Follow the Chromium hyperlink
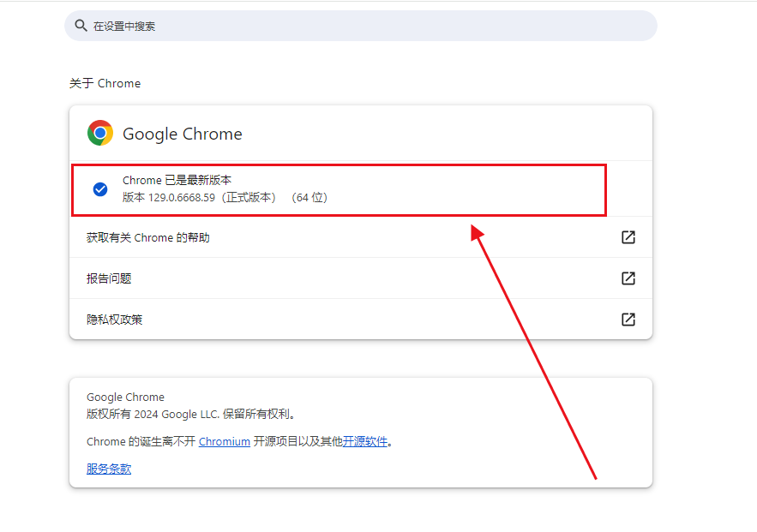This screenshot has width=757, height=532. (225, 442)
